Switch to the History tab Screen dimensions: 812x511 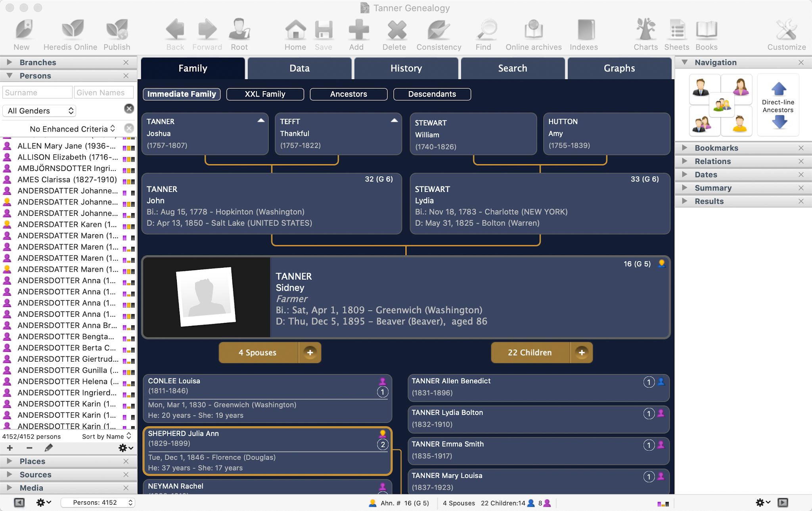coord(406,68)
